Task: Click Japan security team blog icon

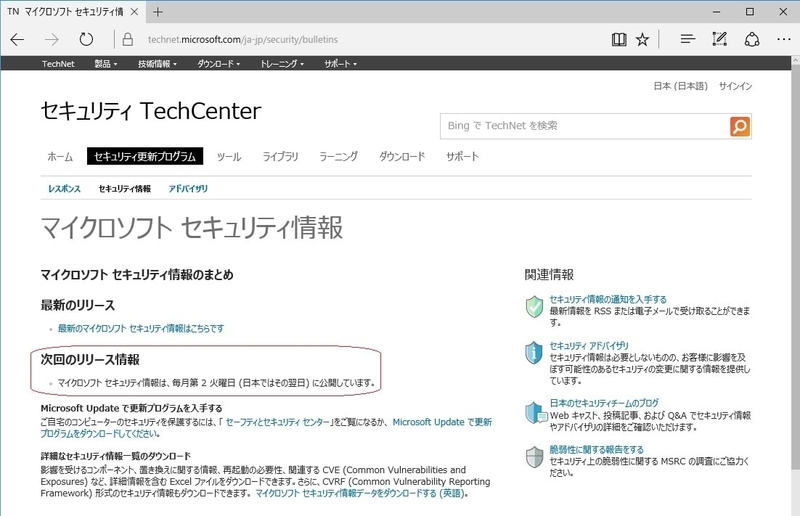Action: [x=535, y=412]
